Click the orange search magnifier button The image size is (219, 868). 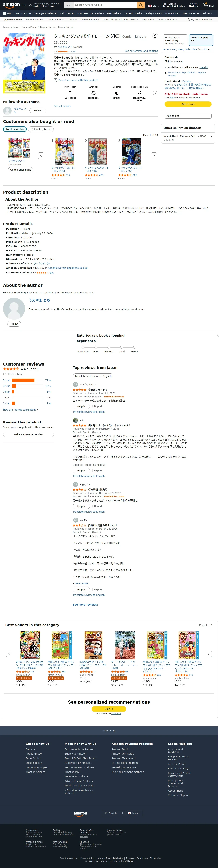141,5
